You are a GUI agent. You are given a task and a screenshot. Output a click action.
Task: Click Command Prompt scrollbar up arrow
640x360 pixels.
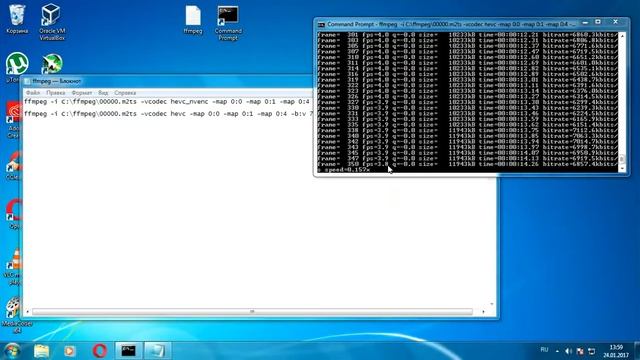622,36
